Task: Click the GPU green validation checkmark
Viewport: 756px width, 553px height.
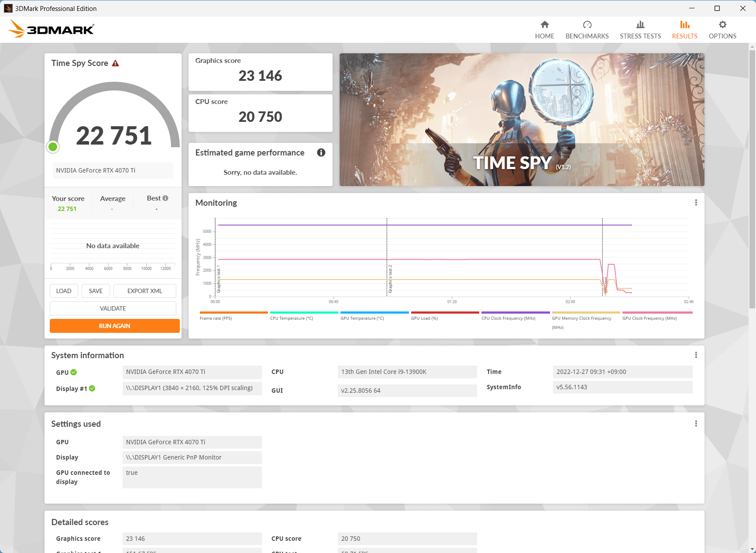Action: (x=74, y=372)
